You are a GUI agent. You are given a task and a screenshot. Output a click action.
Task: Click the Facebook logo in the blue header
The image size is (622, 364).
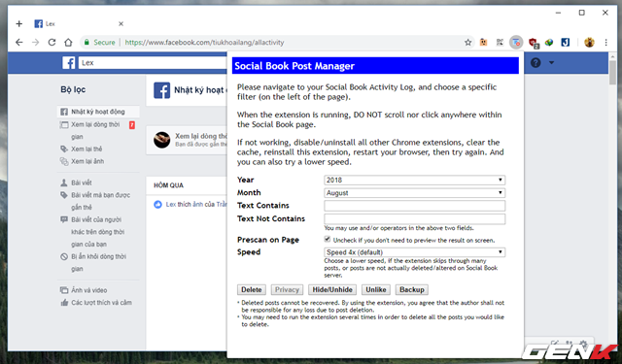coord(69,62)
